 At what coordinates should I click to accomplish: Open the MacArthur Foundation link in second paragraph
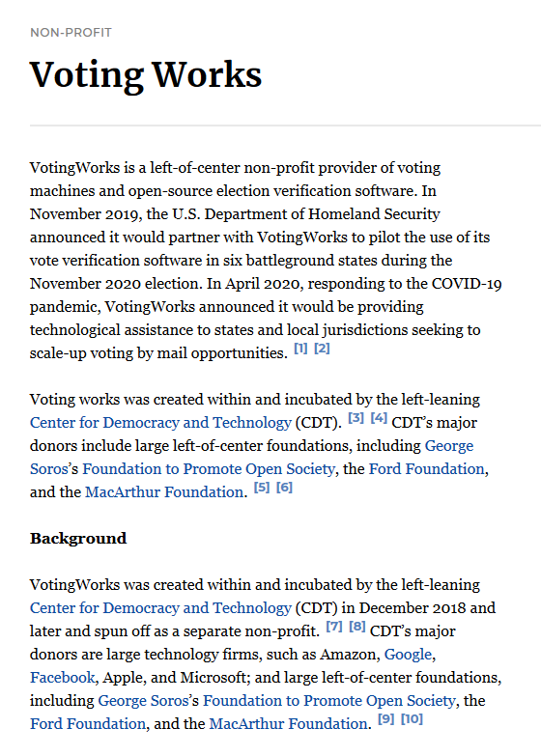click(x=164, y=491)
